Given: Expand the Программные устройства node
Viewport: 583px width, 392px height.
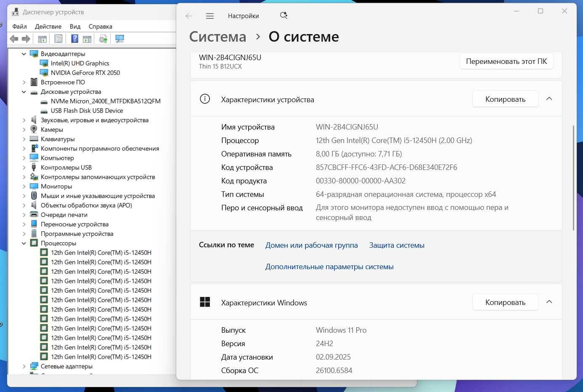Looking at the screenshot, I should pyautogui.click(x=24, y=234).
